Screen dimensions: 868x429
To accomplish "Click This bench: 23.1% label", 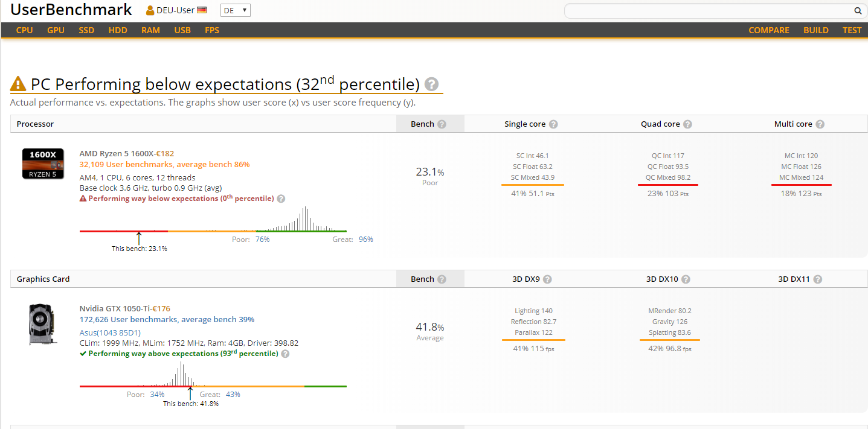I will (x=140, y=249).
